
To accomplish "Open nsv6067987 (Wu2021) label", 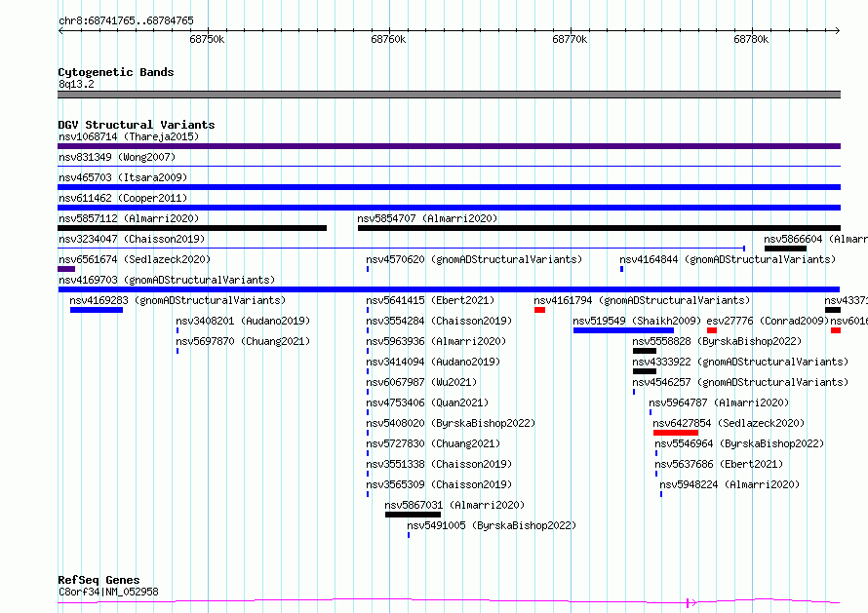I will (x=421, y=382).
